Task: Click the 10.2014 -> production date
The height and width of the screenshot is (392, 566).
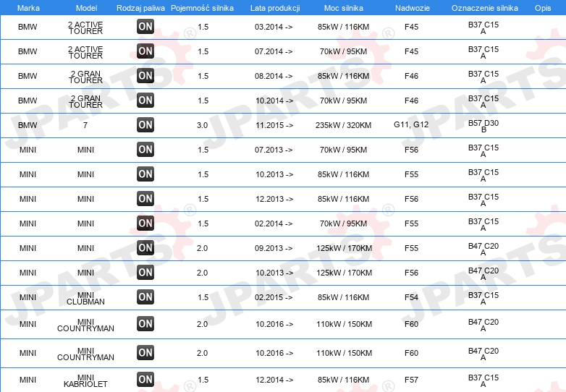Action: [274, 101]
